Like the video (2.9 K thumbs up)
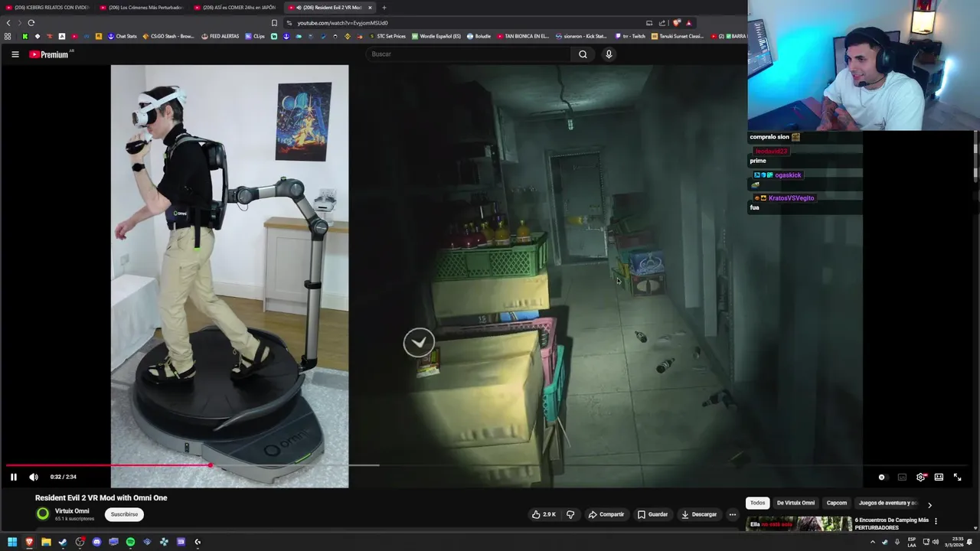This screenshot has width=980, height=551. coord(544,514)
